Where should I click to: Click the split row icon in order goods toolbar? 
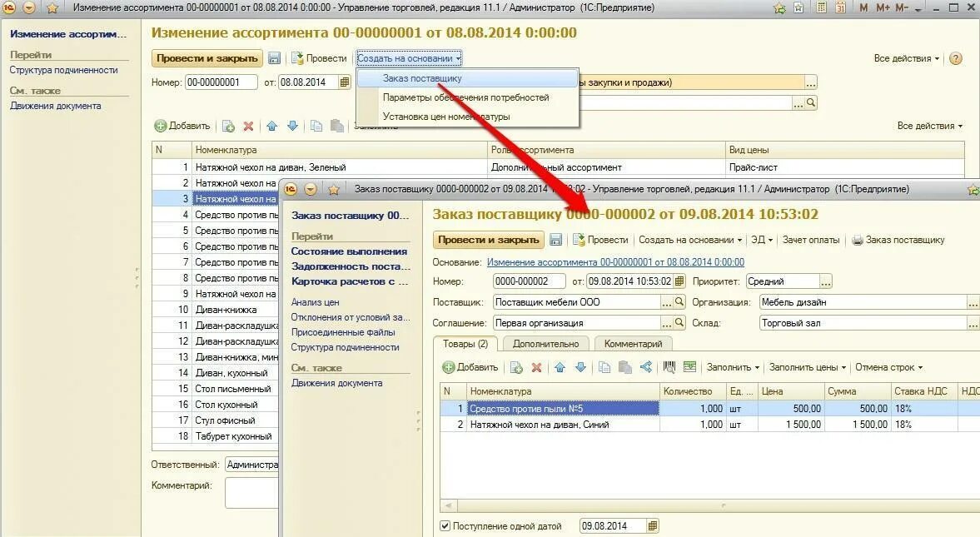coord(645,368)
